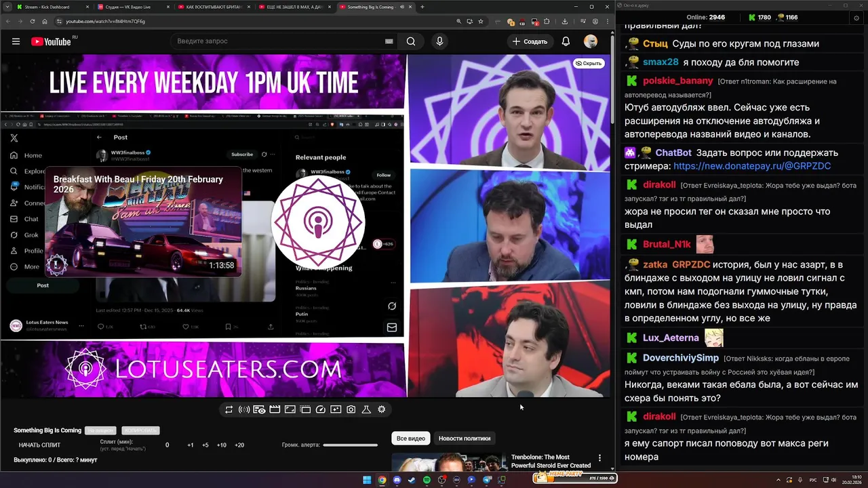The height and width of the screenshot is (488, 868).
Task: Click the loop icon in extension toolbar
Action: 229,409
